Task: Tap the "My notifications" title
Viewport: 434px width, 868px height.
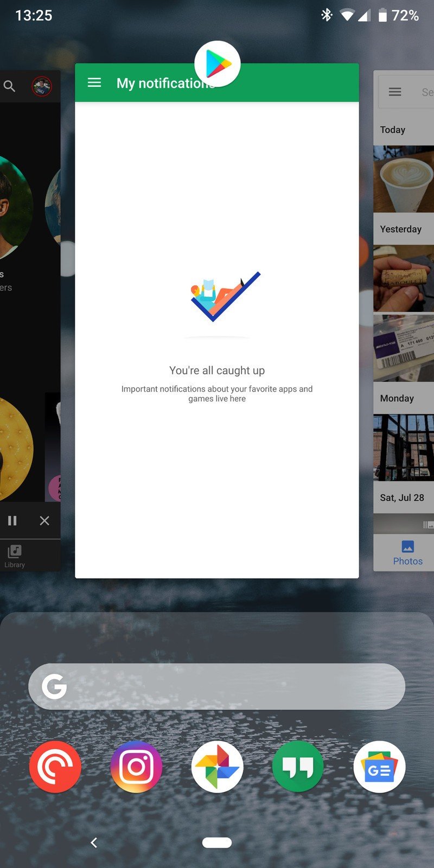Action: point(166,83)
